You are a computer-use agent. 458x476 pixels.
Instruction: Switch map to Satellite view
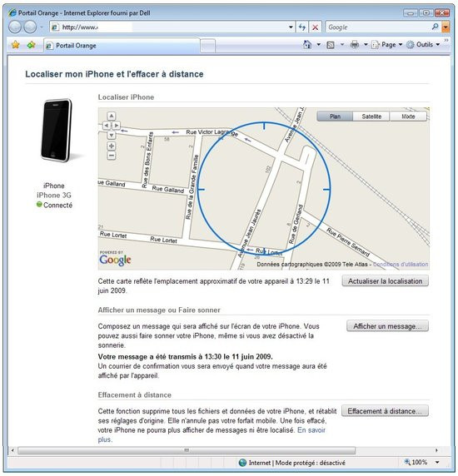371,117
